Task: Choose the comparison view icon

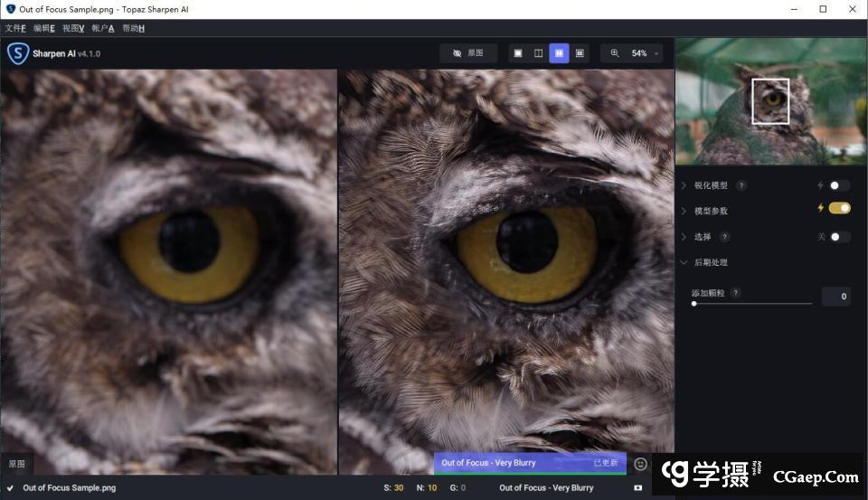Action: point(580,53)
